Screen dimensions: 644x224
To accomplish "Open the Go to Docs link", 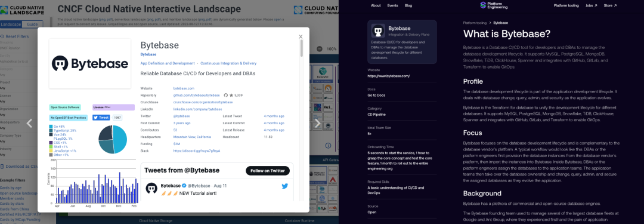I will [376, 95].
